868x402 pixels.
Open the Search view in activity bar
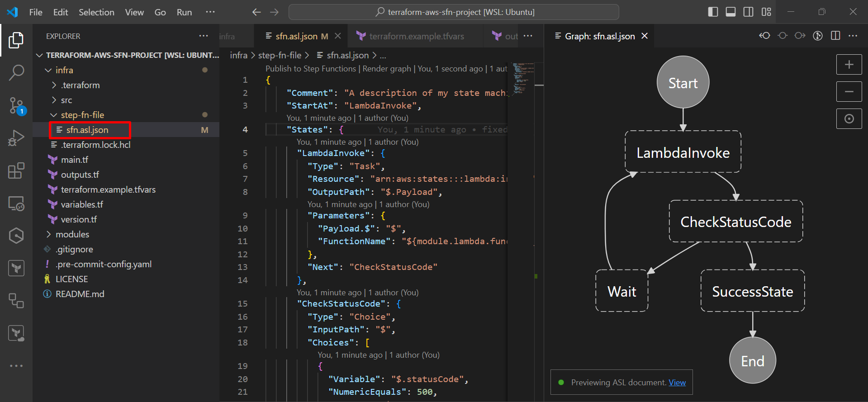[16, 72]
